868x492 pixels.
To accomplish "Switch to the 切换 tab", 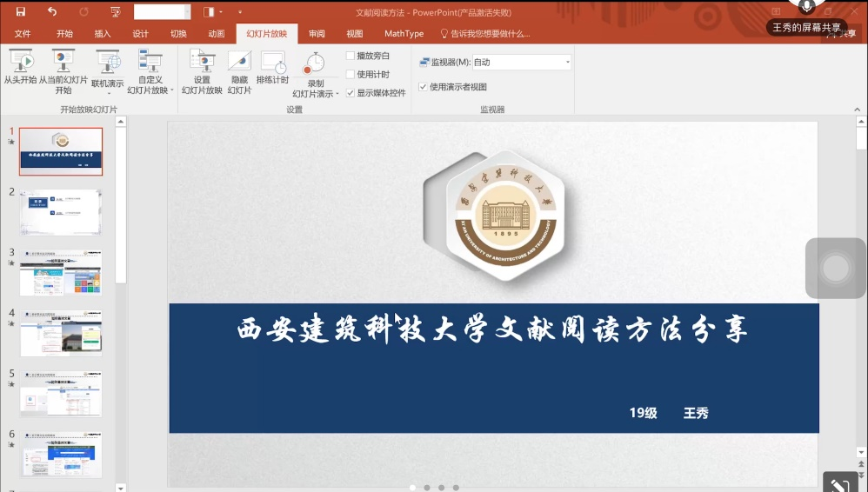I will [x=178, y=34].
